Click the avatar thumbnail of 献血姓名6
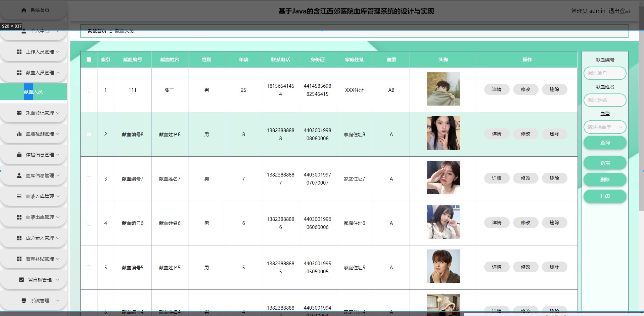This screenshot has width=644, height=316. [443, 222]
